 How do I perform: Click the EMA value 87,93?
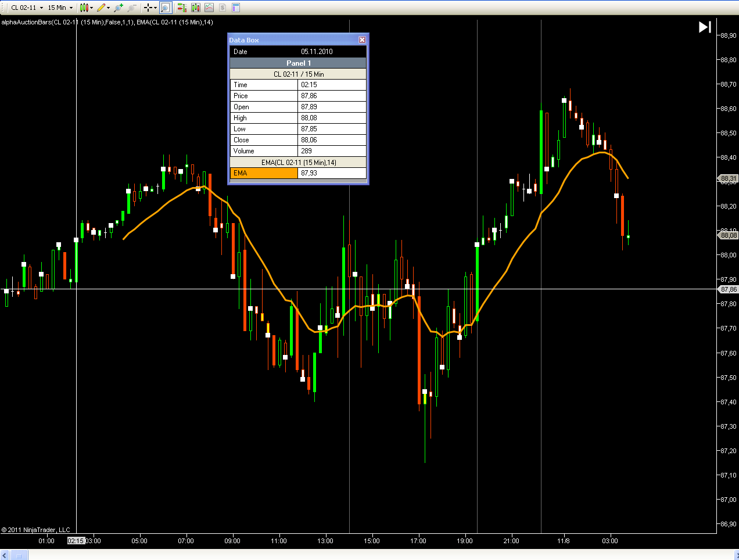pos(332,173)
